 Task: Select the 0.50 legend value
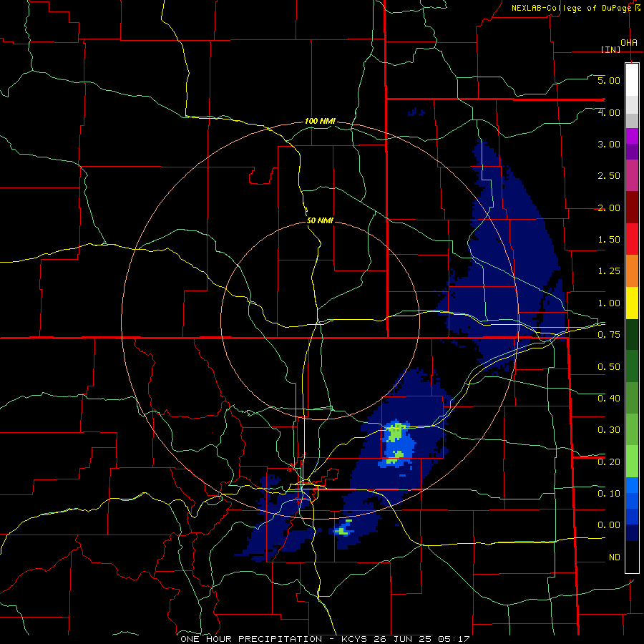click(609, 367)
